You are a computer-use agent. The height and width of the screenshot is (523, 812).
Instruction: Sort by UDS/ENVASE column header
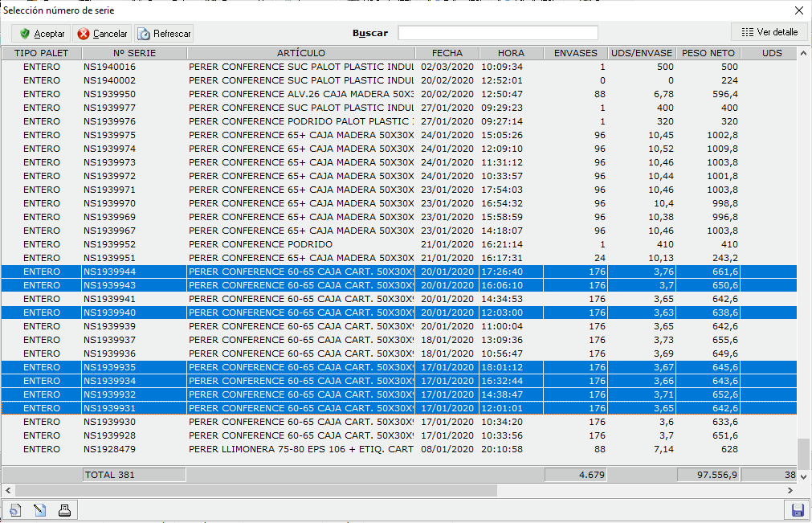coord(642,53)
